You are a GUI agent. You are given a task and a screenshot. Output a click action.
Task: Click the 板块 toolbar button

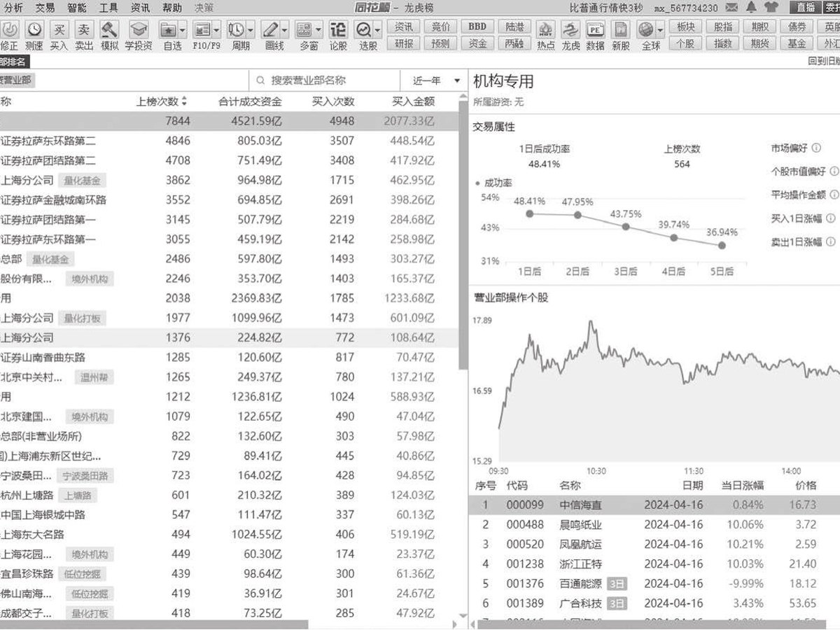[686, 27]
